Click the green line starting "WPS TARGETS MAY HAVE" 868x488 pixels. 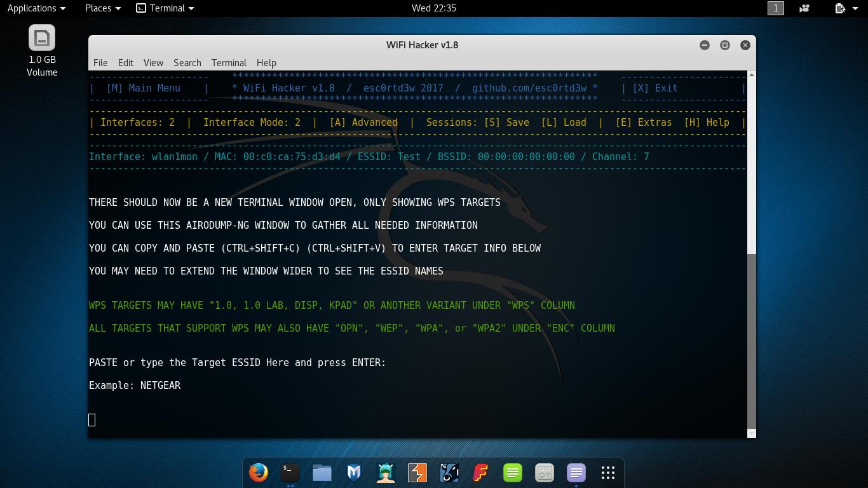pyautogui.click(x=332, y=306)
